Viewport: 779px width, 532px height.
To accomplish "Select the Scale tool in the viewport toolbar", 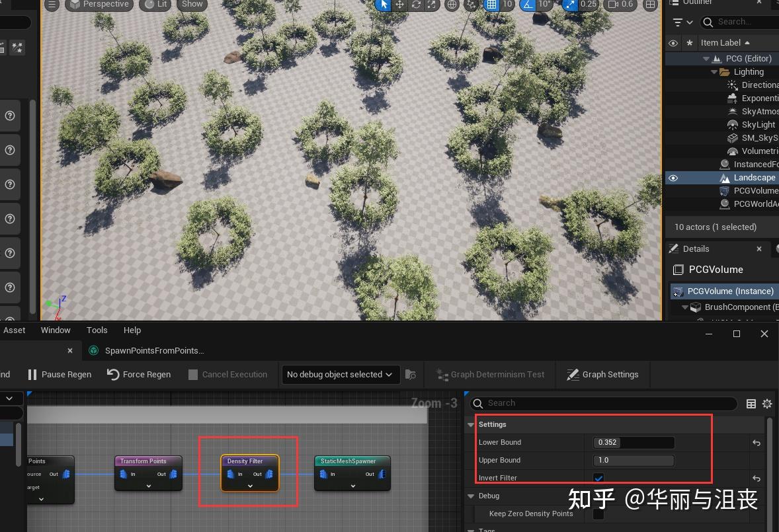I will [432, 5].
